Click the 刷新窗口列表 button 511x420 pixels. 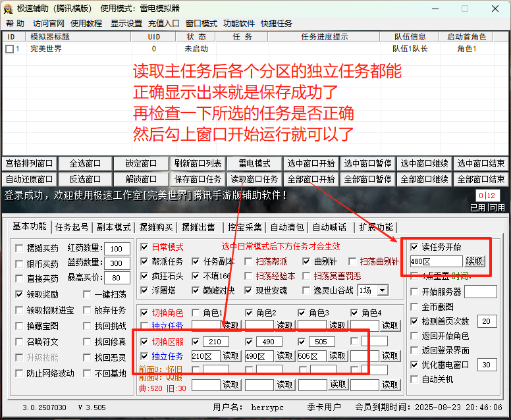pyautogui.click(x=198, y=163)
